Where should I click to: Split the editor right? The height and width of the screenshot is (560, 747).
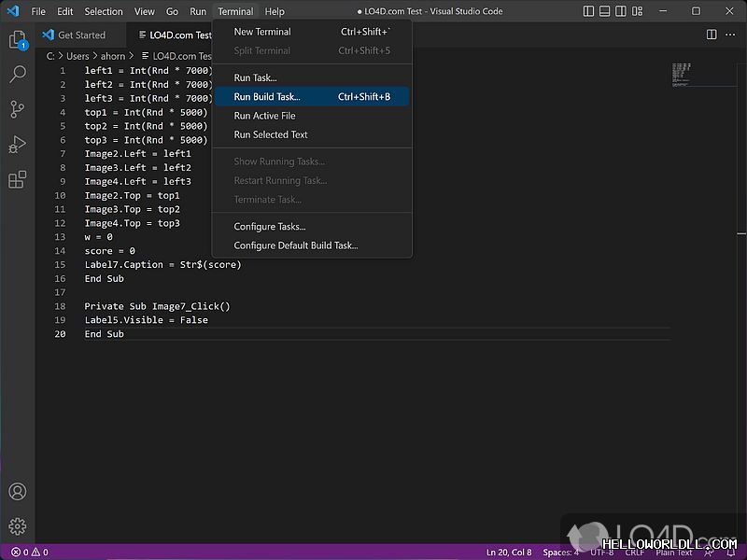point(712,35)
